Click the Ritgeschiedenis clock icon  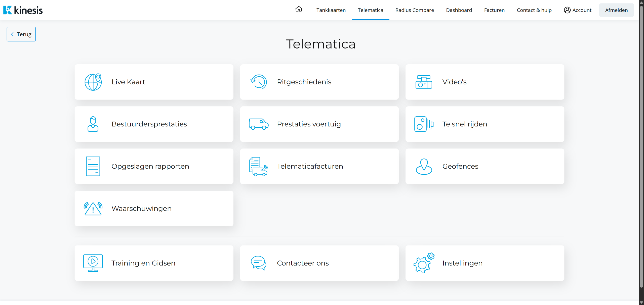(x=259, y=82)
